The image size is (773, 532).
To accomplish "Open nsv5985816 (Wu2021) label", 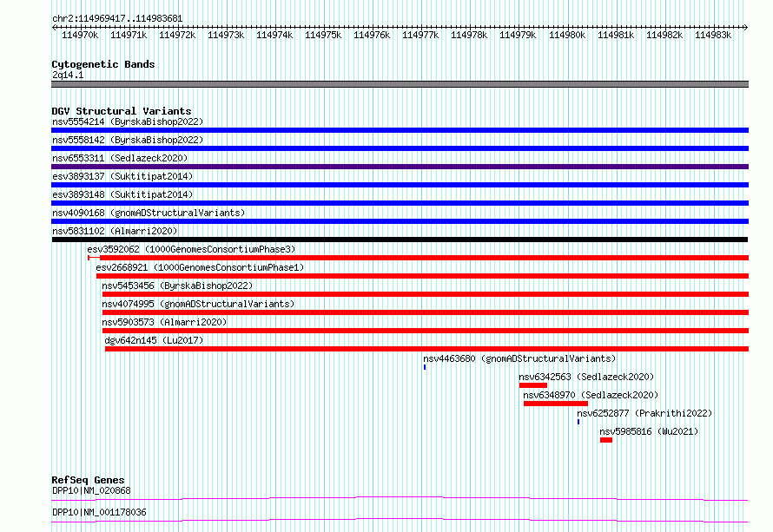I will (649, 431).
